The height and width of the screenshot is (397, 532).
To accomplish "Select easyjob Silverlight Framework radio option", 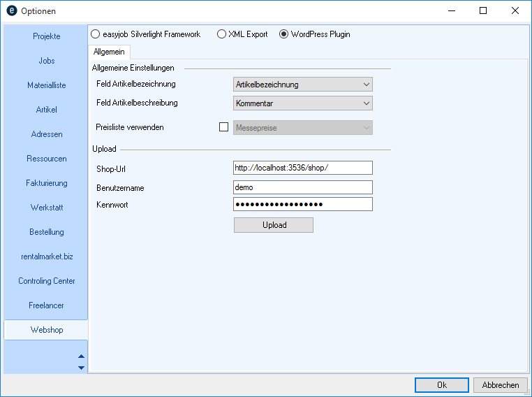I will pyautogui.click(x=96, y=34).
